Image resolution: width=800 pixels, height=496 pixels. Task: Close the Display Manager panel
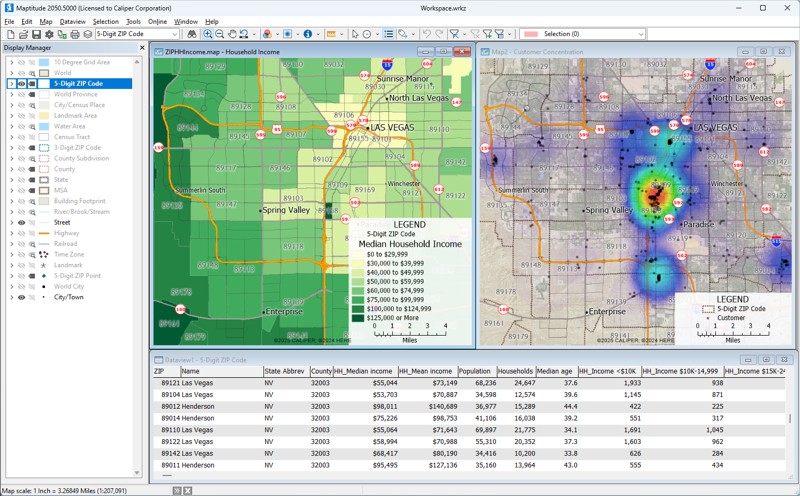tap(142, 47)
